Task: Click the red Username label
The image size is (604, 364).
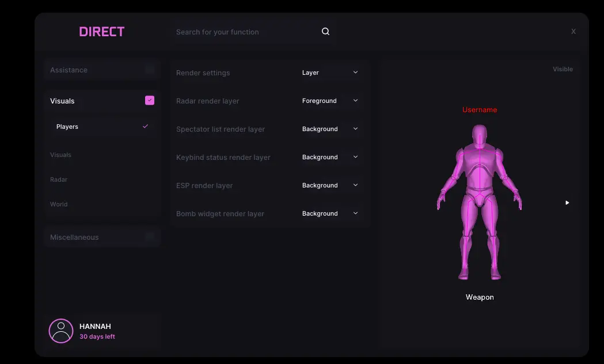Action: (x=479, y=110)
